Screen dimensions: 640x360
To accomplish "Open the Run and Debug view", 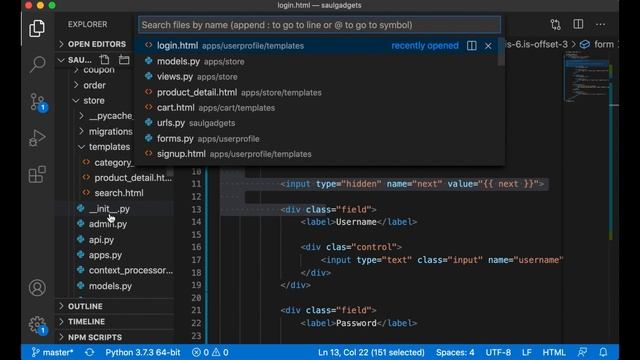I will (x=37, y=138).
